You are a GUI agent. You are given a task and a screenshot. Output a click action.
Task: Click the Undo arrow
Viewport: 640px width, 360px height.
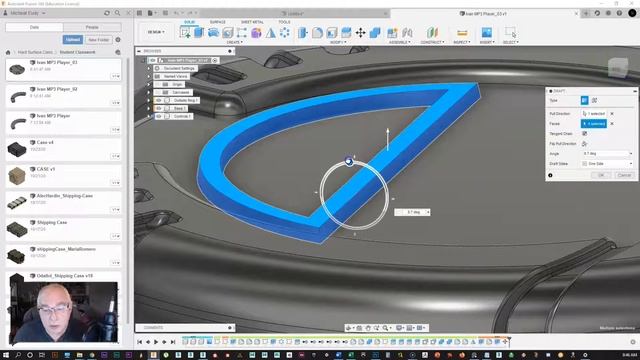[176, 13]
